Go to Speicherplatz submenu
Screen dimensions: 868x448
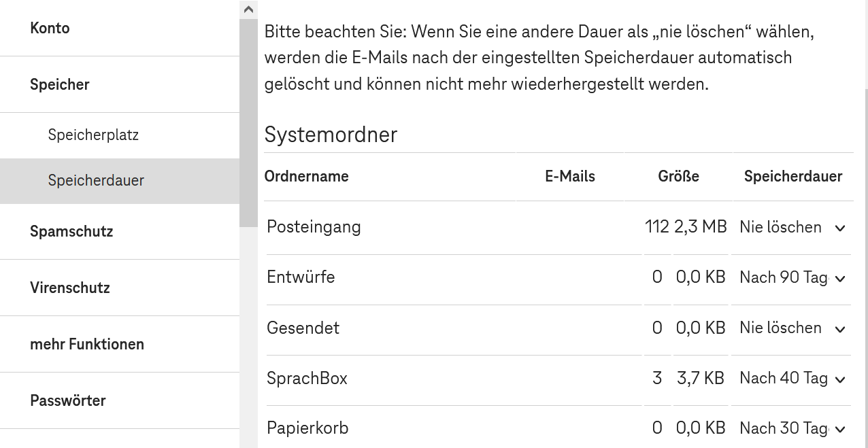93,135
